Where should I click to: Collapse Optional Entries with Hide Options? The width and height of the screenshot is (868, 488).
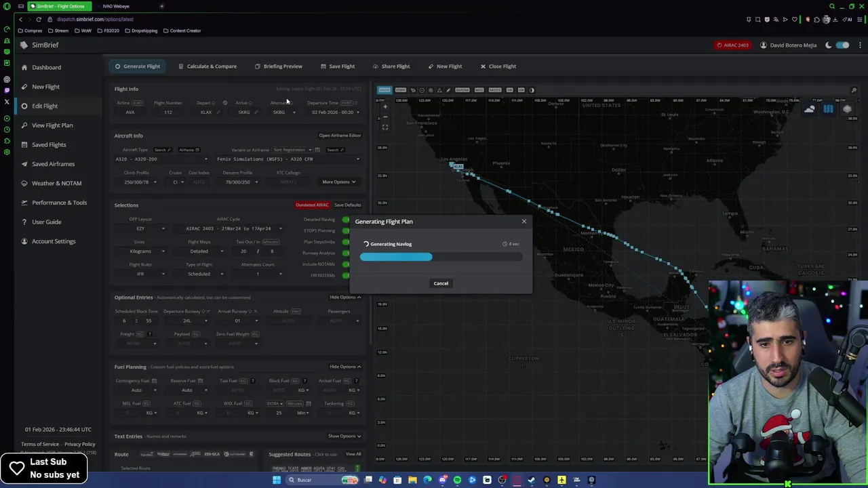coord(344,298)
